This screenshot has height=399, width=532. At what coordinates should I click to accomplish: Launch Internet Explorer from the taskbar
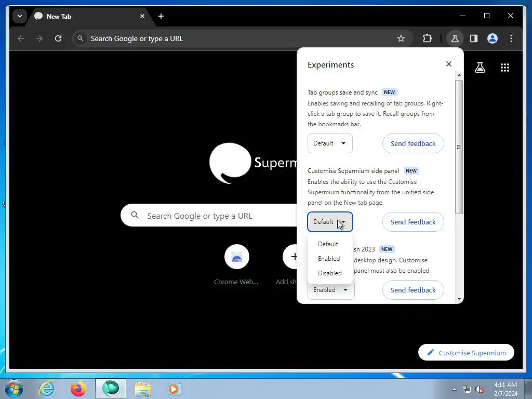[x=46, y=389]
